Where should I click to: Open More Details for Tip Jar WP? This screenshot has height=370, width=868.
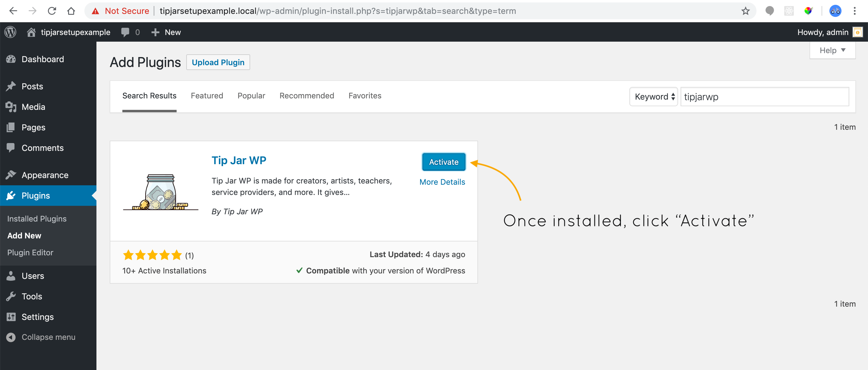pyautogui.click(x=442, y=182)
